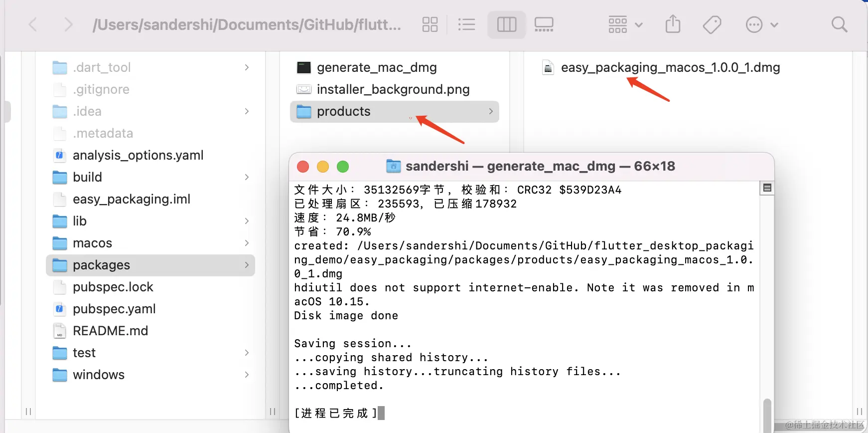Click 'Disk image done' terminal line
This screenshot has height=433, width=868.
point(346,316)
